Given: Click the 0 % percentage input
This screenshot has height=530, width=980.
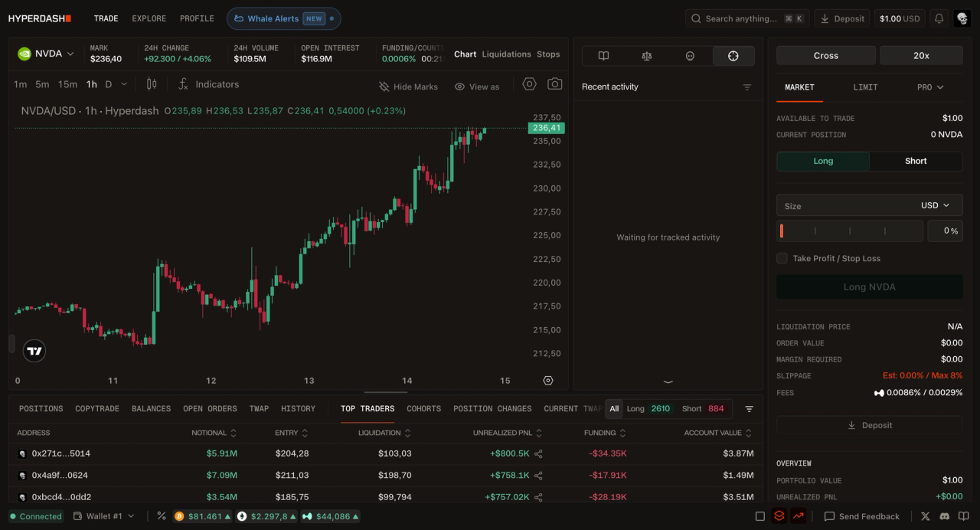Looking at the screenshot, I should [945, 231].
